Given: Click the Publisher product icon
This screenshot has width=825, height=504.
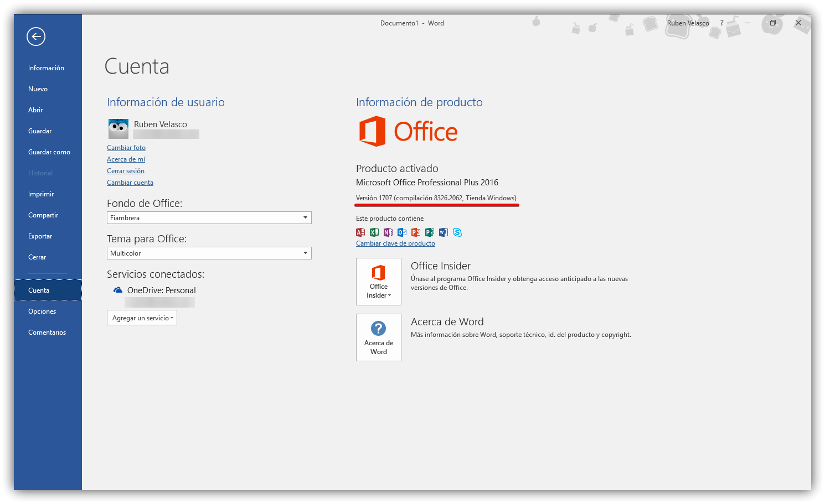Looking at the screenshot, I should coord(430,232).
